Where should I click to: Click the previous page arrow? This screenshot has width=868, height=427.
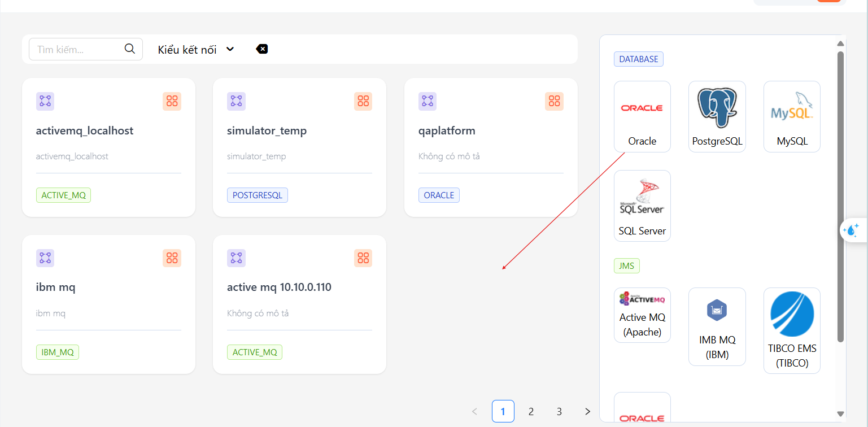tap(475, 411)
